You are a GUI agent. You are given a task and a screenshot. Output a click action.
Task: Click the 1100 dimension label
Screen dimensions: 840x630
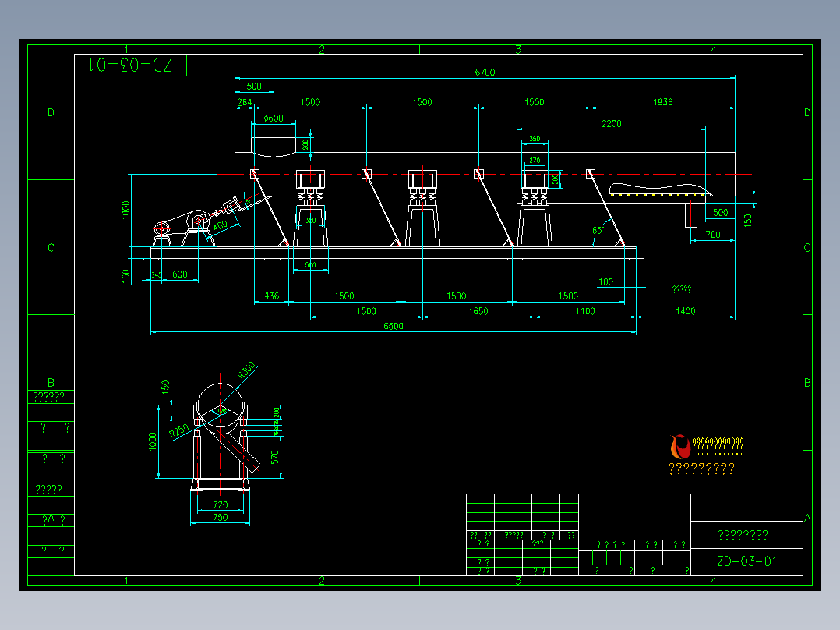(x=585, y=311)
